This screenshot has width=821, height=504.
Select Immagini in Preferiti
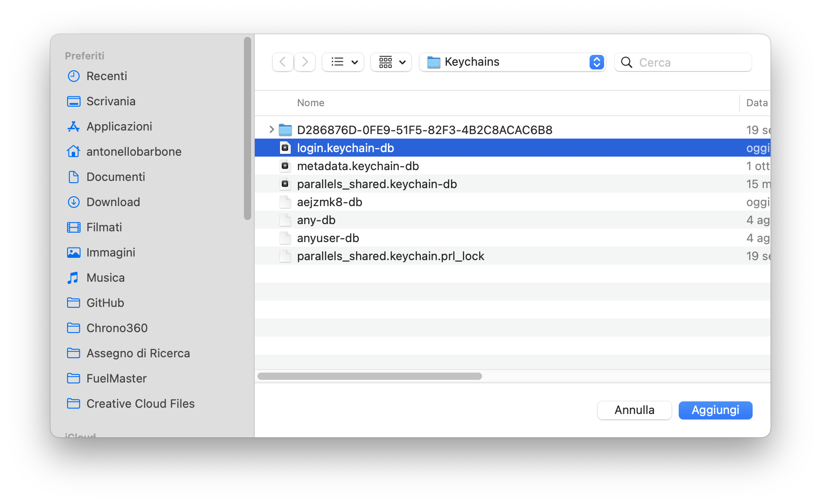coord(111,252)
